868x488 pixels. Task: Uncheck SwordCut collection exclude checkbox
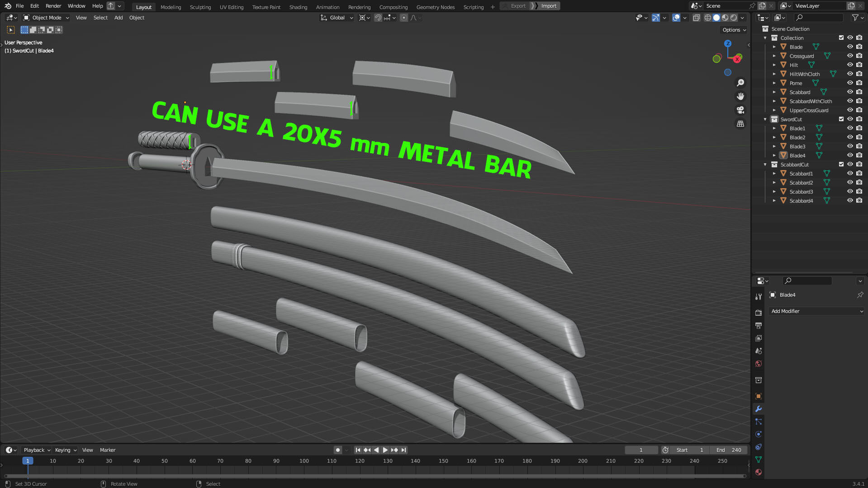pyautogui.click(x=841, y=119)
